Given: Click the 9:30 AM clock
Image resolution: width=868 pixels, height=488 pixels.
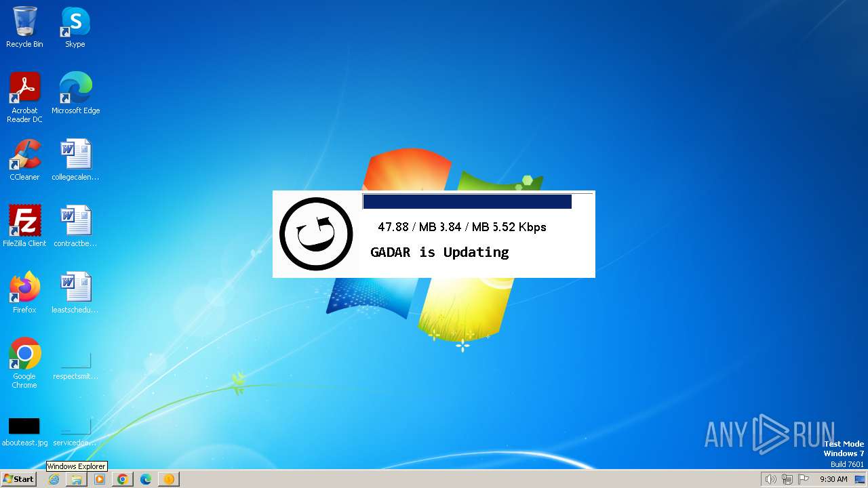Looking at the screenshot, I should click(833, 479).
